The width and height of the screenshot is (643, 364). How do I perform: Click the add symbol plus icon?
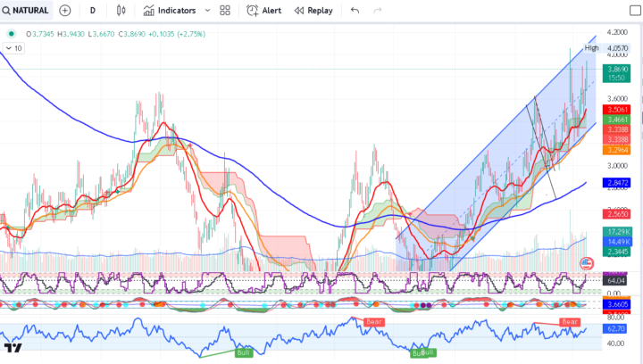point(65,11)
